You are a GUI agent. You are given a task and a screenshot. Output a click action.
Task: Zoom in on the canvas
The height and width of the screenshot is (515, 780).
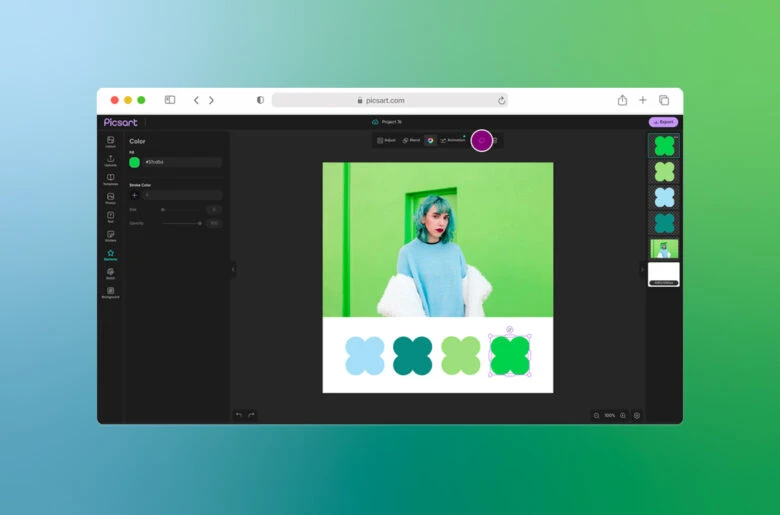(623, 415)
